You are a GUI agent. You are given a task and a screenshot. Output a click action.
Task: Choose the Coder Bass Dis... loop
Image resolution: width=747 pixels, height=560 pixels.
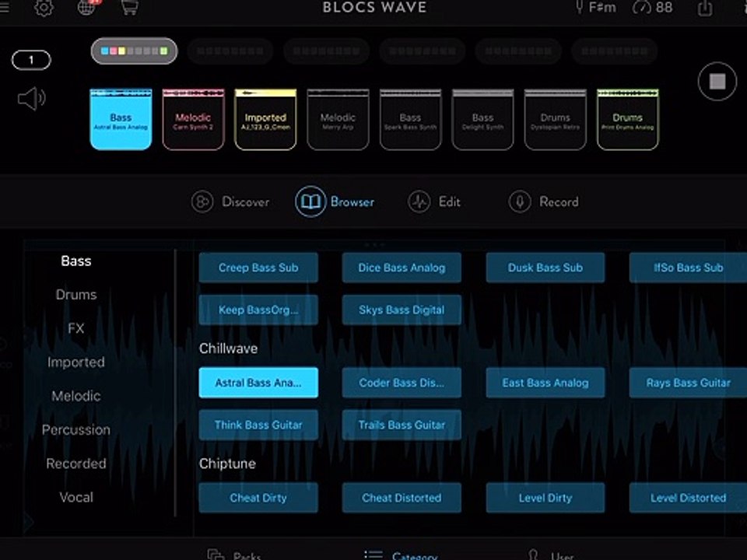pos(402,383)
